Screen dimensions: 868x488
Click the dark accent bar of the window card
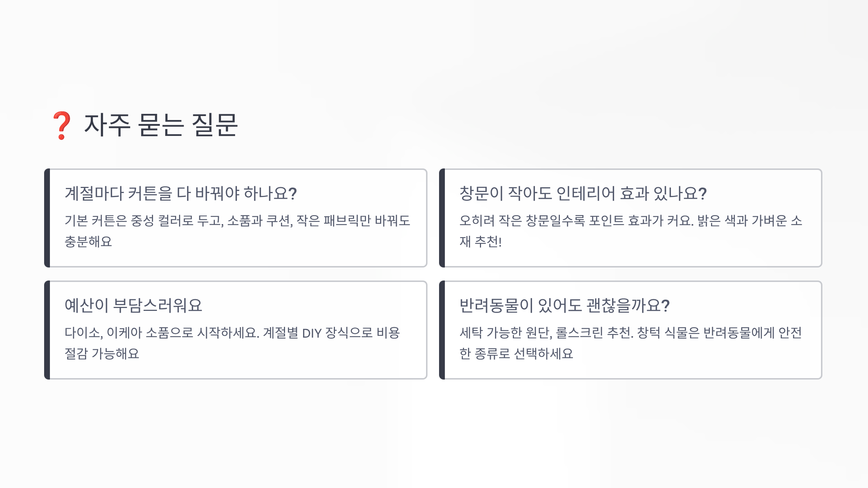pos(442,218)
